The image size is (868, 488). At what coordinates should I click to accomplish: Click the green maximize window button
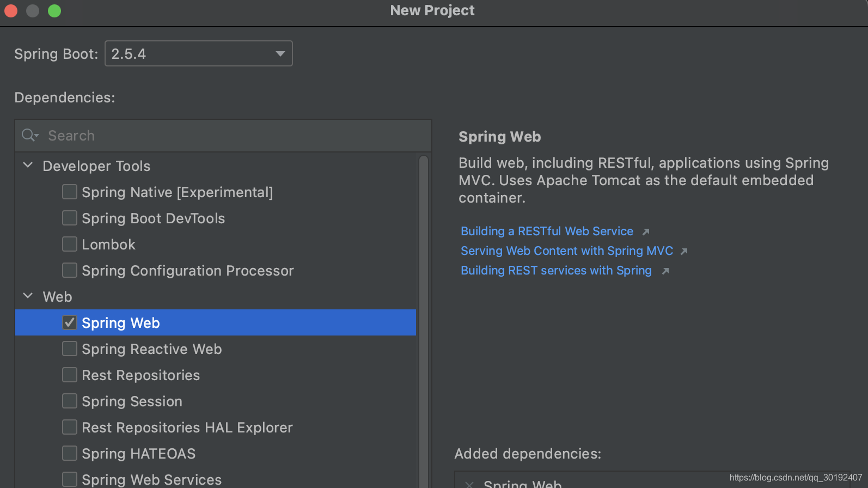(54, 11)
